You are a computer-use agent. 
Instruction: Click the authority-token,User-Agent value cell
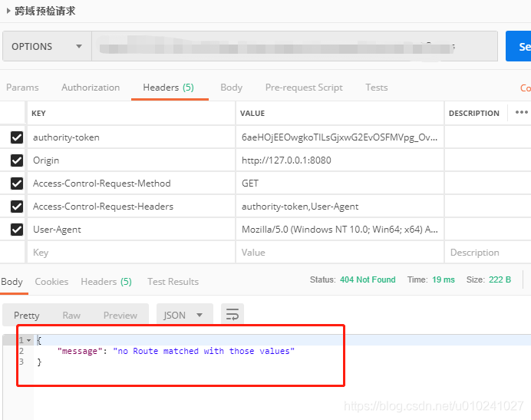point(340,207)
